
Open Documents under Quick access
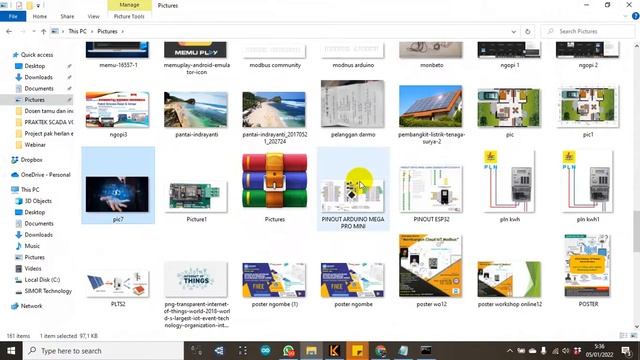pos(39,88)
